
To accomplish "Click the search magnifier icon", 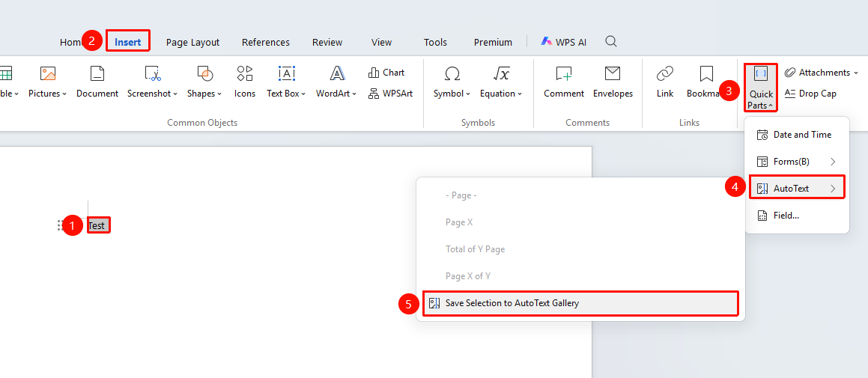I will 611,41.
